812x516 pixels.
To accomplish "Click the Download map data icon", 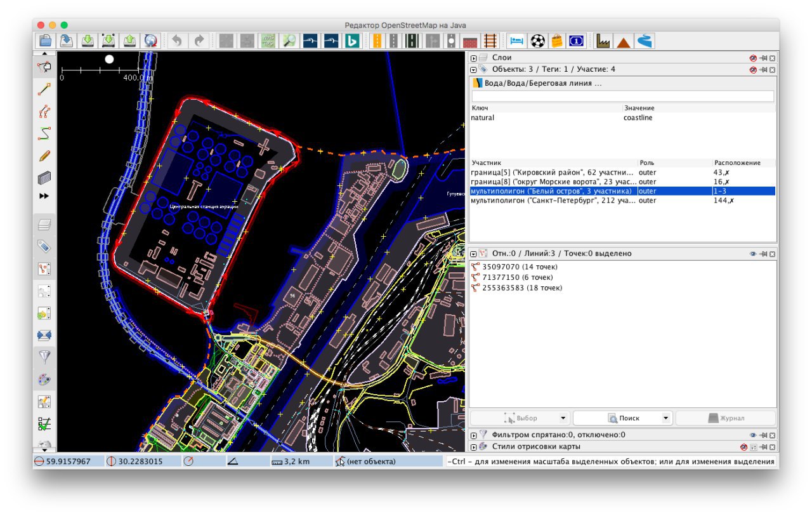I will [x=88, y=41].
